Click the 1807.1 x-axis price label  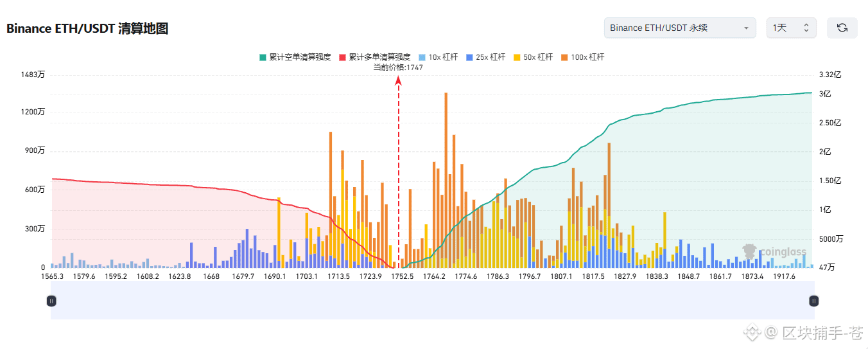pyautogui.click(x=561, y=276)
